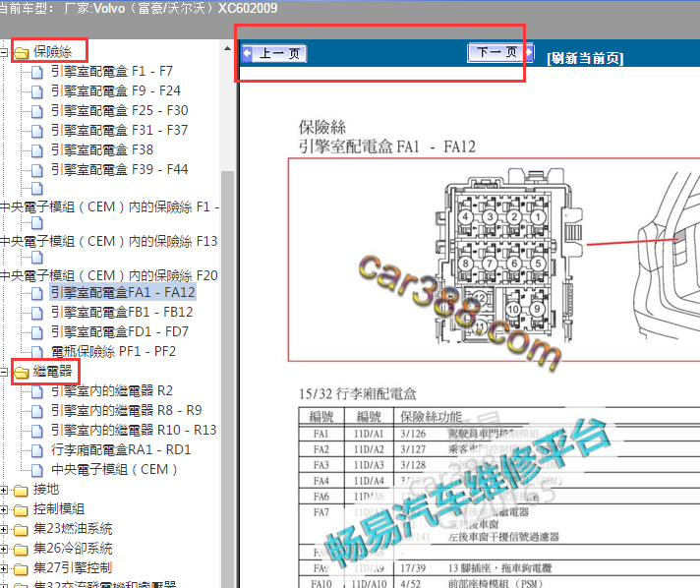Click document icon beside F25 - F30

coord(37,111)
